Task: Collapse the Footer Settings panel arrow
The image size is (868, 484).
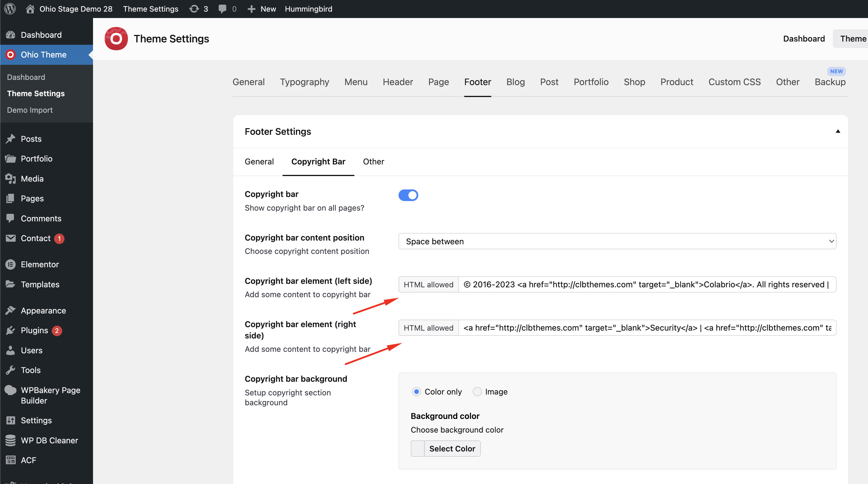Action: point(838,131)
